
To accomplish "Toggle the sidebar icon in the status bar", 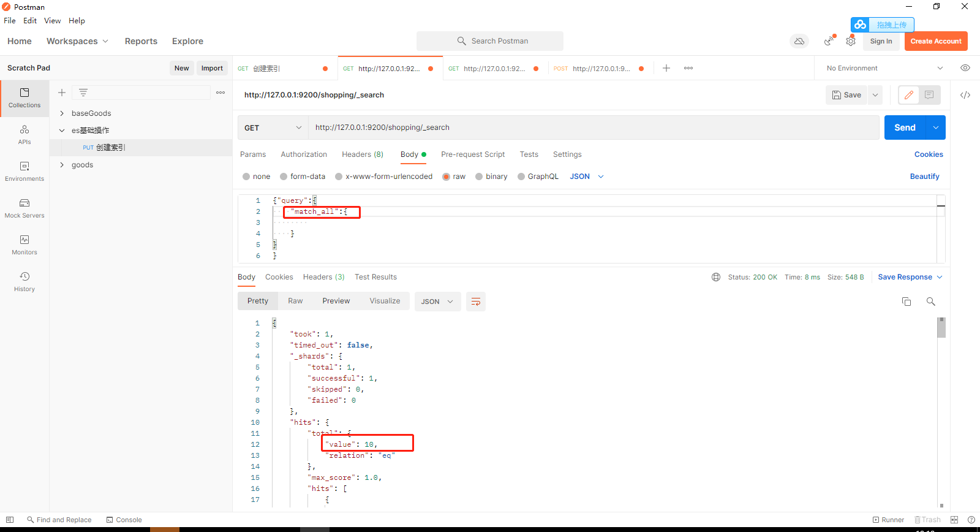I will tap(10, 520).
